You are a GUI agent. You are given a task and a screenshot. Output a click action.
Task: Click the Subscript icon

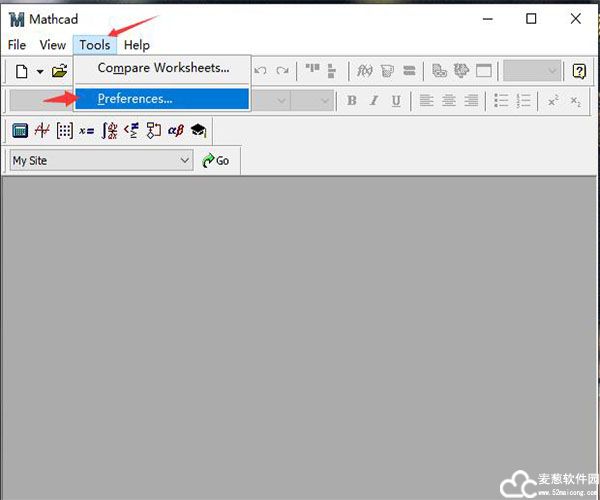pyautogui.click(x=576, y=101)
